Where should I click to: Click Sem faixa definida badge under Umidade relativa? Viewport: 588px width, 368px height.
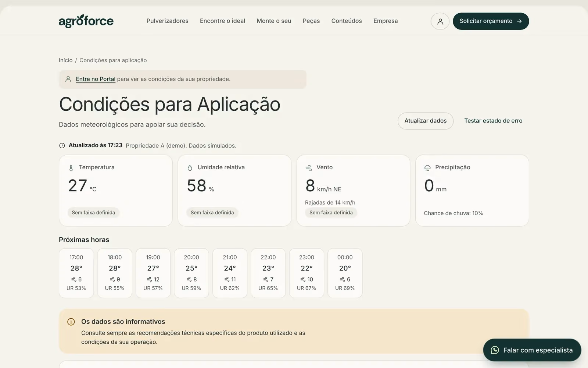point(212,213)
